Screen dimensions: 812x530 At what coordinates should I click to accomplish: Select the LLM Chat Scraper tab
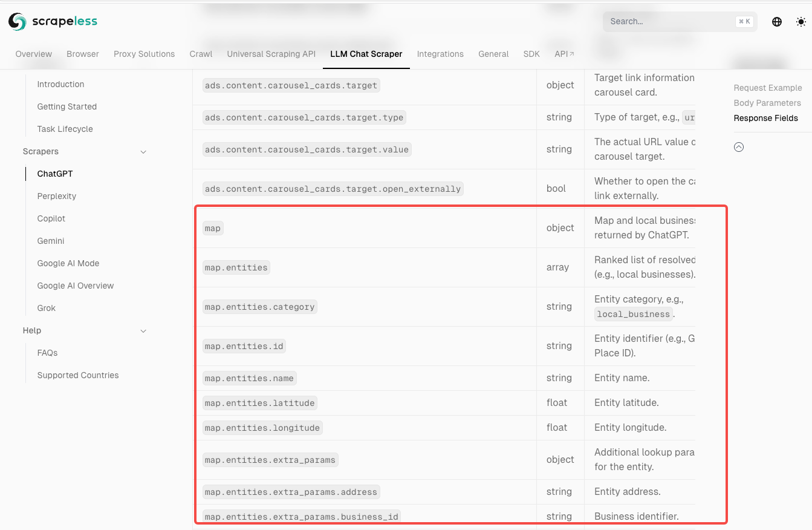pyautogui.click(x=366, y=54)
